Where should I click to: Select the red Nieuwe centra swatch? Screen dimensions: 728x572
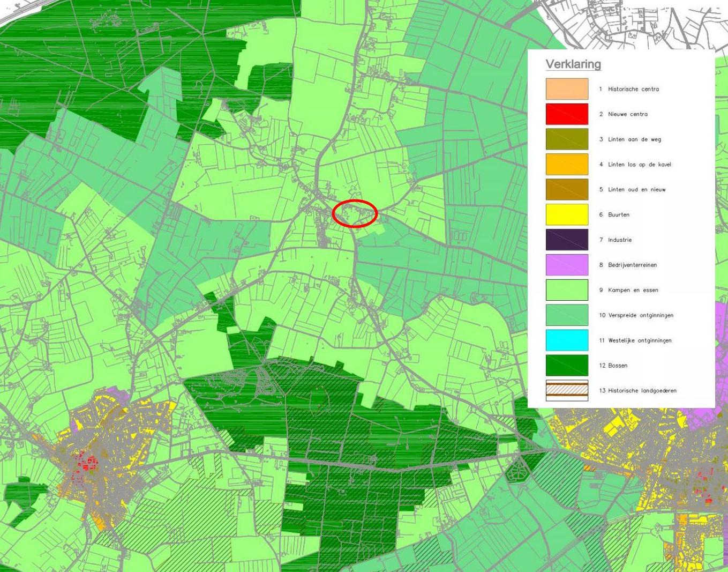(567, 114)
